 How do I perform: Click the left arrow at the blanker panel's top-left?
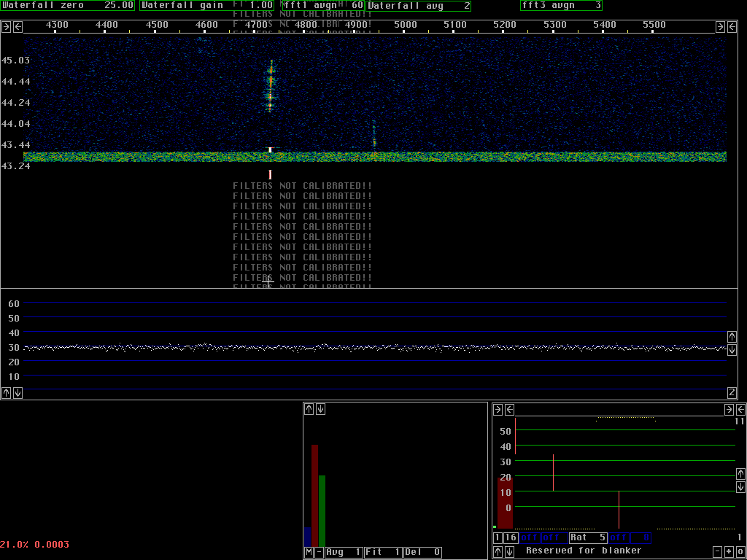(509, 410)
